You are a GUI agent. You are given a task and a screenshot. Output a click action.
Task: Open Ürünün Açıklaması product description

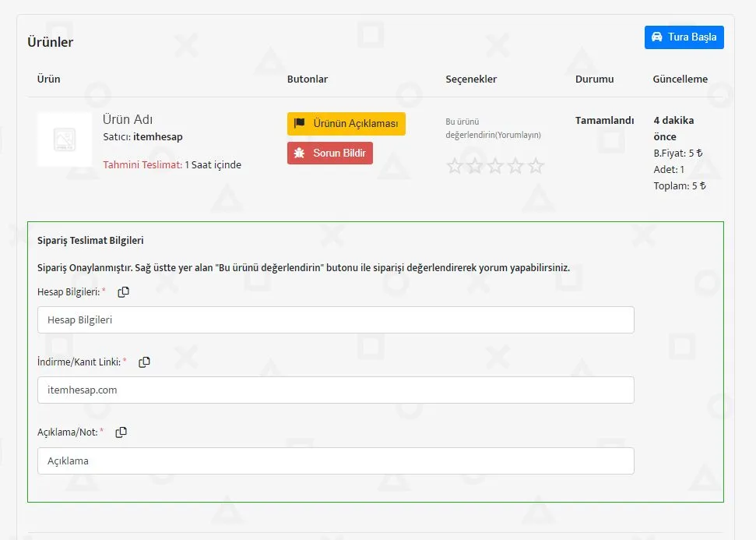coord(346,124)
